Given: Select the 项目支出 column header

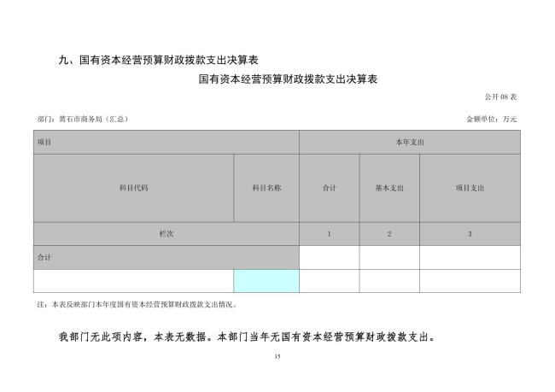Looking at the screenshot, I should click(x=469, y=188).
